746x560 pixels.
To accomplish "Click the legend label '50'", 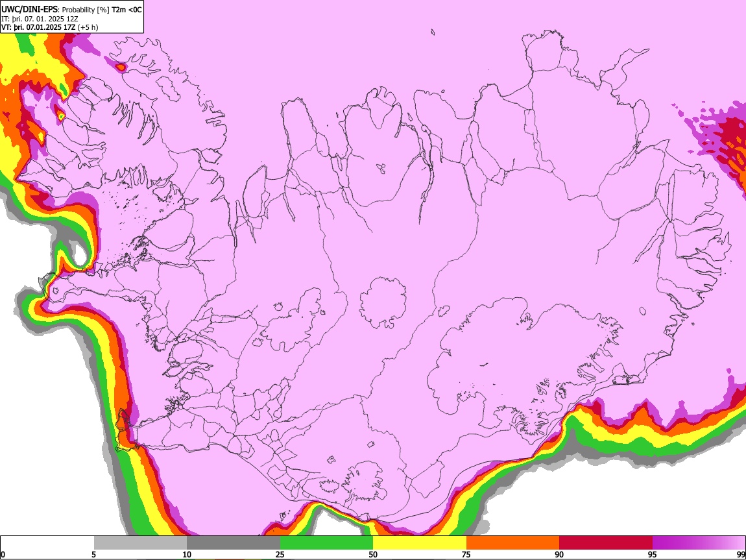I will click(x=373, y=554).
